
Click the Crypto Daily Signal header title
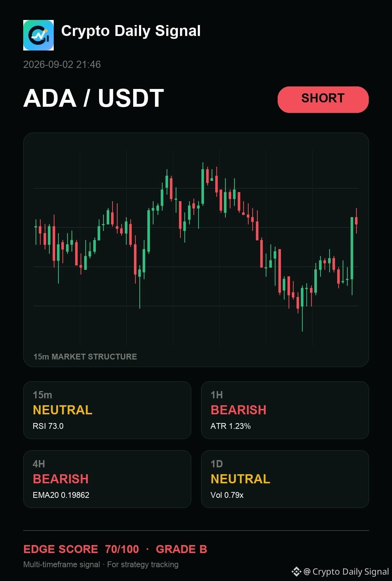[x=131, y=31]
